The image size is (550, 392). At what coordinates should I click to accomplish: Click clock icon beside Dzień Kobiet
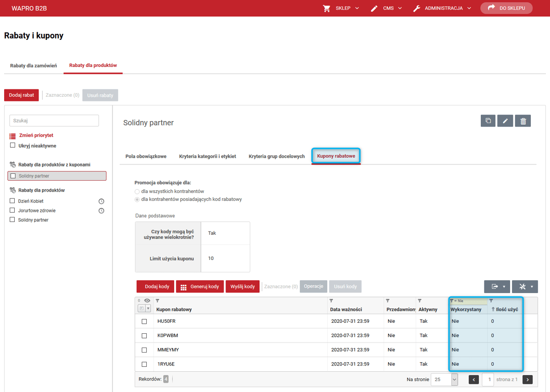[101, 201]
